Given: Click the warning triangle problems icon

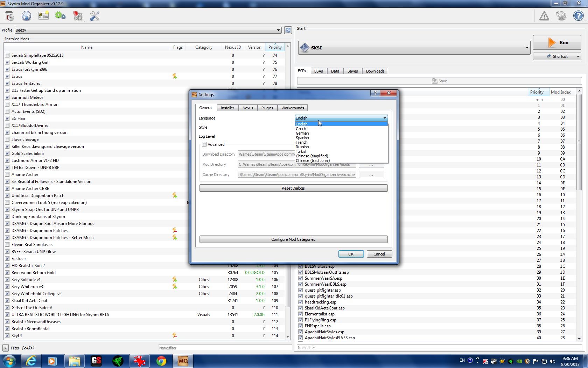Looking at the screenshot, I should pos(544,16).
